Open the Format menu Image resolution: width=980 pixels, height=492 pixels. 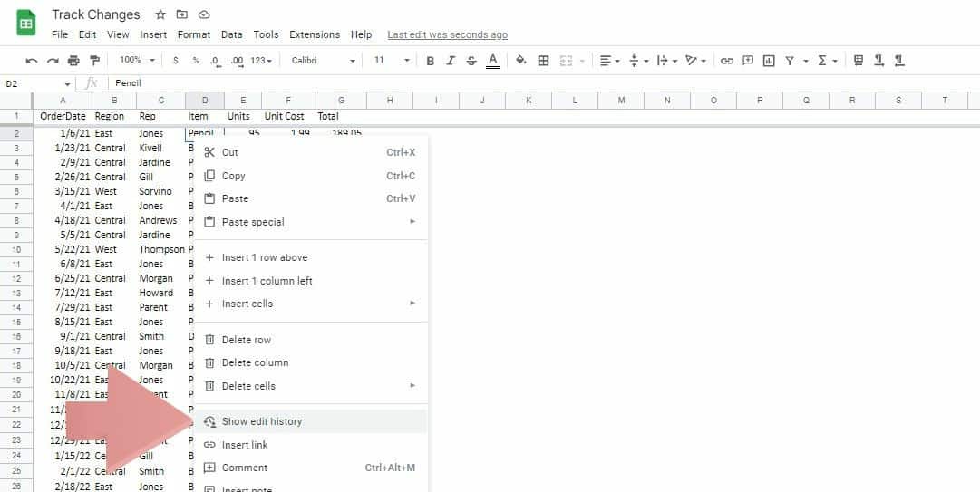pos(194,35)
